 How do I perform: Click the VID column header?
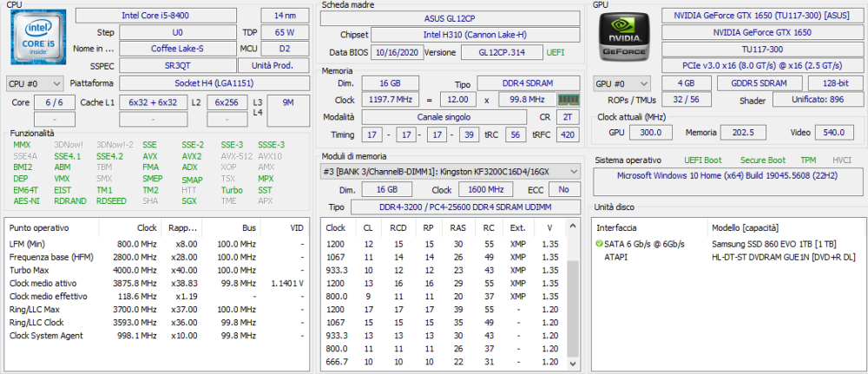[x=284, y=227]
